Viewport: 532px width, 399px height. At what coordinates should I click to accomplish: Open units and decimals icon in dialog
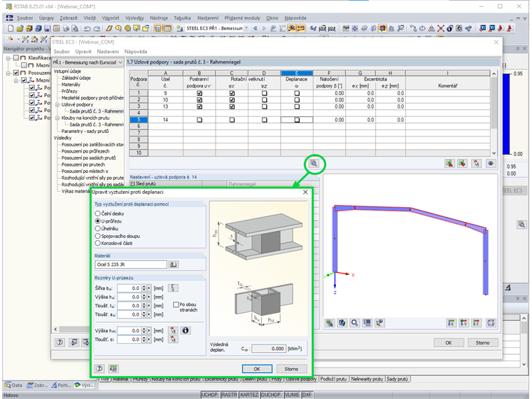[113, 368]
